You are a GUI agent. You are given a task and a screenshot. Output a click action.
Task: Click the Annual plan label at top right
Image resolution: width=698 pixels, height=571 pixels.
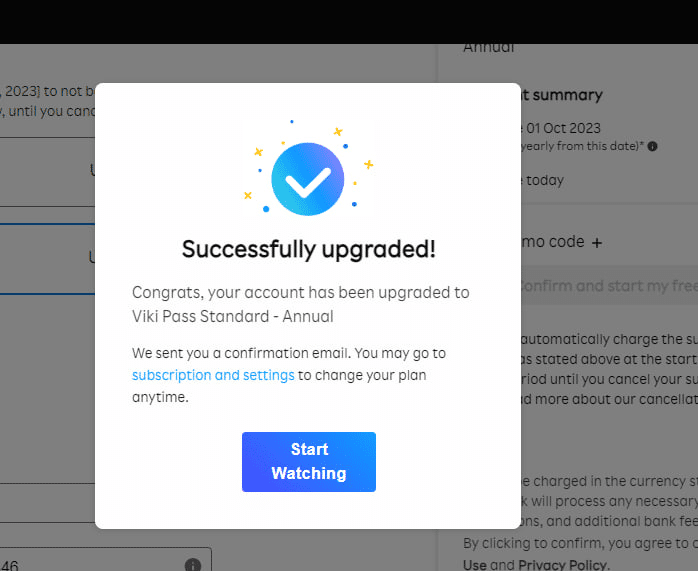click(x=489, y=47)
